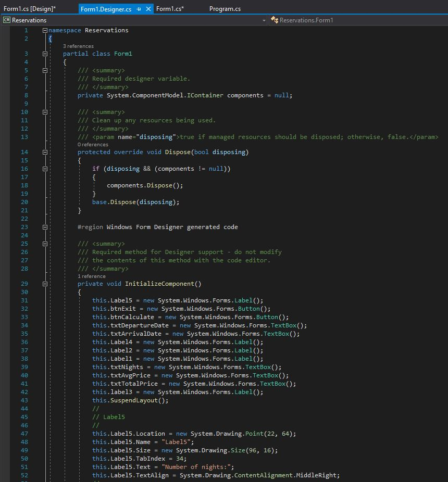Open the Program.cs tab
This screenshot has width=448, height=482.
click(x=225, y=9)
